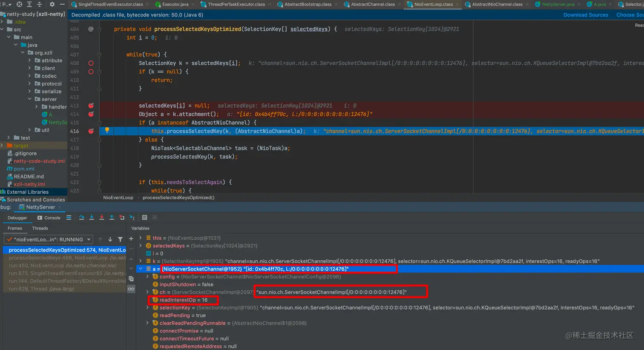Open Project panel settings gear
Viewport: 644px width, 350px height.
click(x=52, y=4)
